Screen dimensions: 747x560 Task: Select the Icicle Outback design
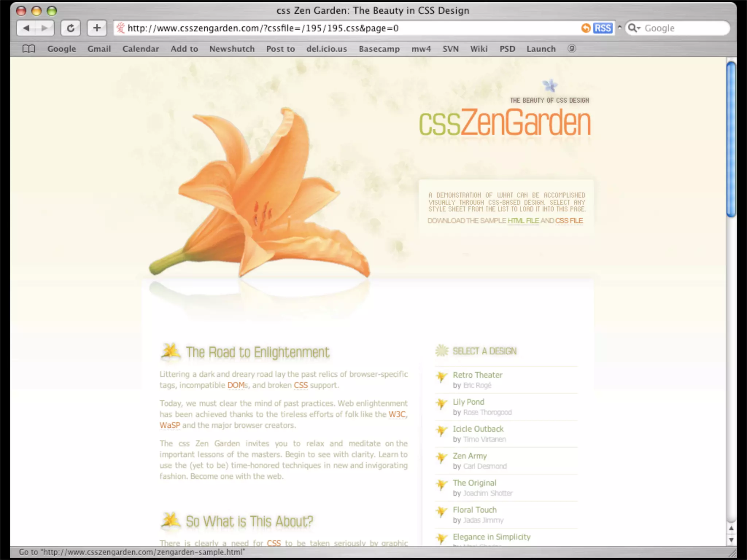tap(478, 429)
